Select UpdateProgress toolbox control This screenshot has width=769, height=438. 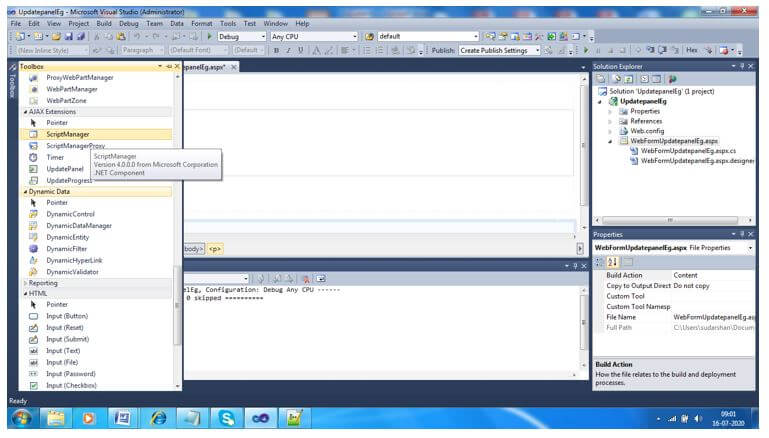pos(69,180)
